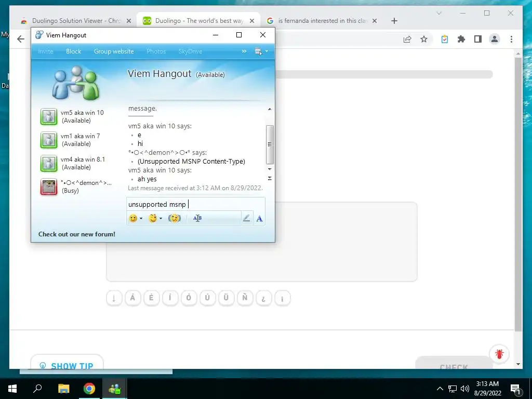
Task: Select the busy demon contact
Action: [x=76, y=187]
